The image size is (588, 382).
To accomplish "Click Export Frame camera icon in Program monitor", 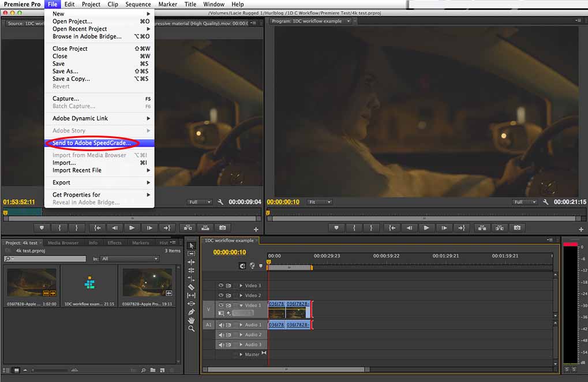I will (518, 228).
